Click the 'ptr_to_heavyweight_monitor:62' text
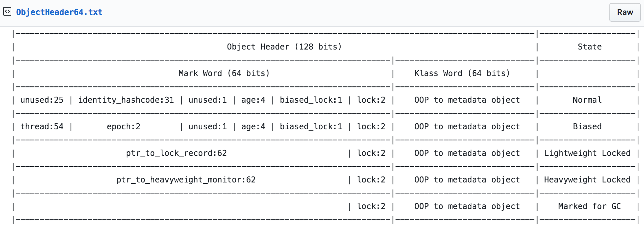This screenshot has height=226, width=644. click(186, 180)
